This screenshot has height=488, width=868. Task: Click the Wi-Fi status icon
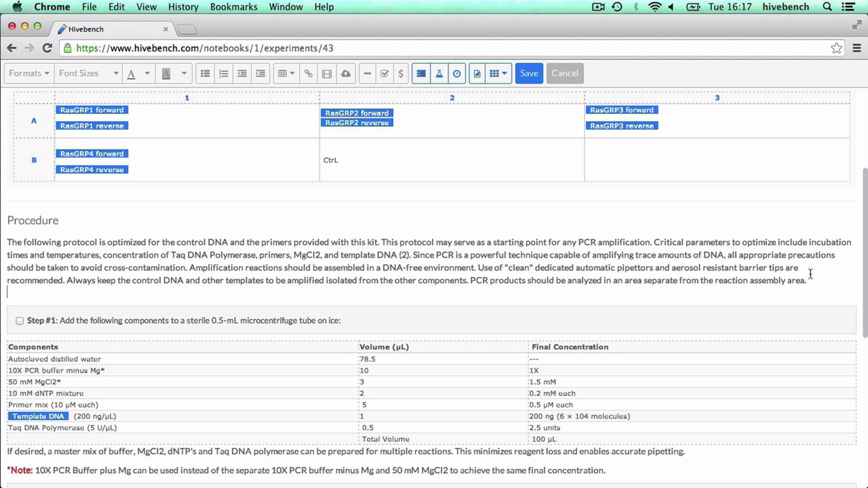(655, 7)
